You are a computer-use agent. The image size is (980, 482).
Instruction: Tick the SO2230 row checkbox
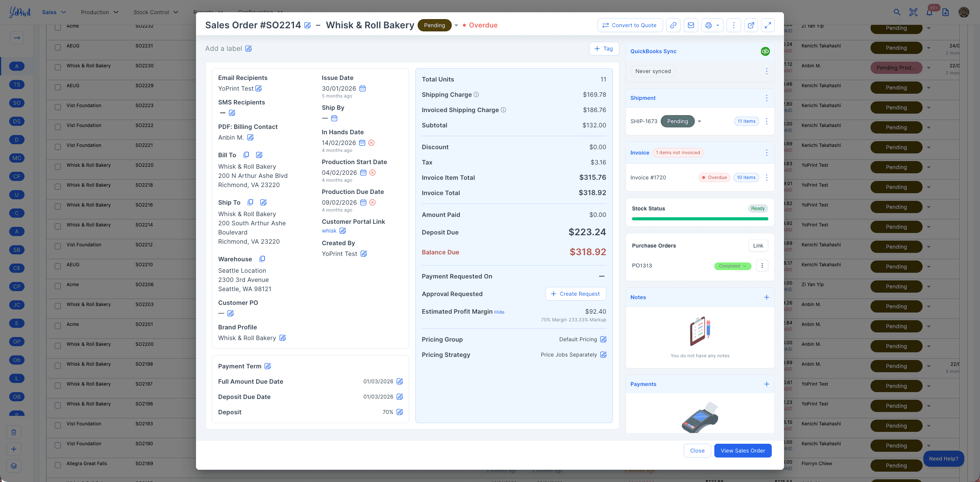58,67
